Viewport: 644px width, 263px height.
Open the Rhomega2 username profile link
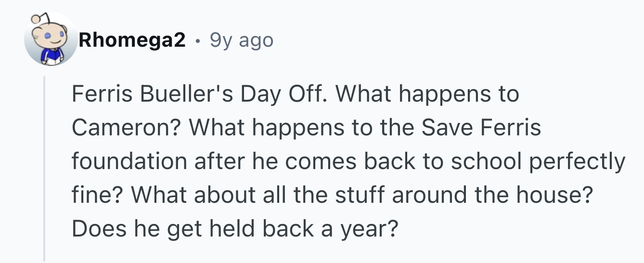coord(132,40)
